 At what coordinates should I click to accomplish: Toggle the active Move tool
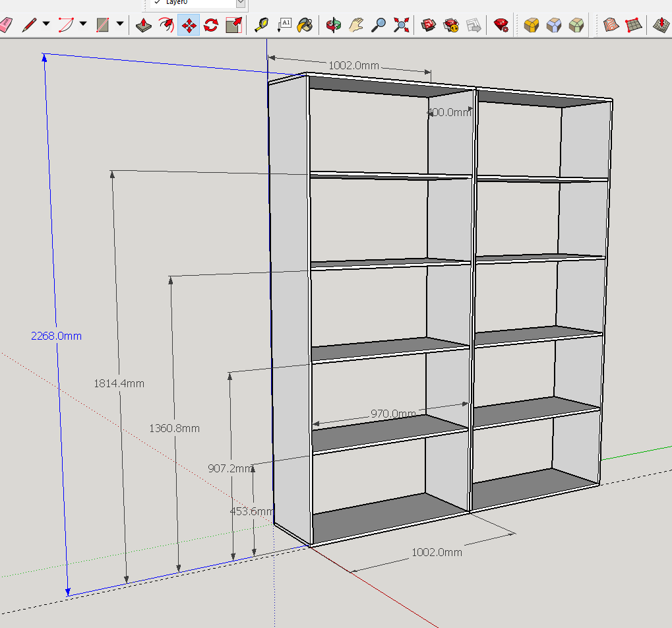pos(189,25)
